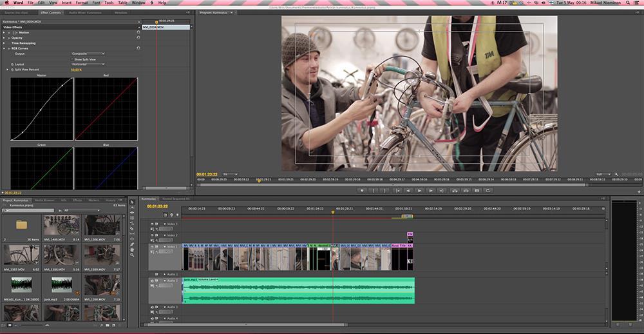Select the Rate Stretch tool
This screenshot has height=334, width=644.
tap(132, 223)
